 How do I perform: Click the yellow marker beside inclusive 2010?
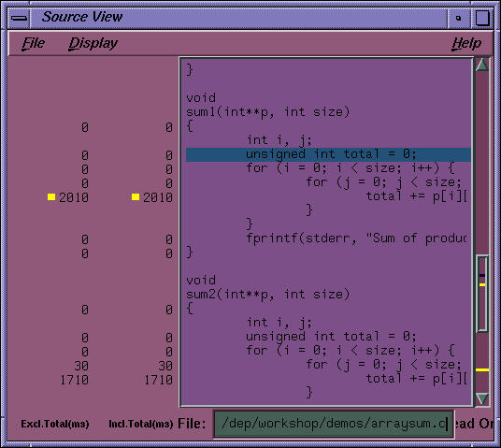tap(136, 196)
